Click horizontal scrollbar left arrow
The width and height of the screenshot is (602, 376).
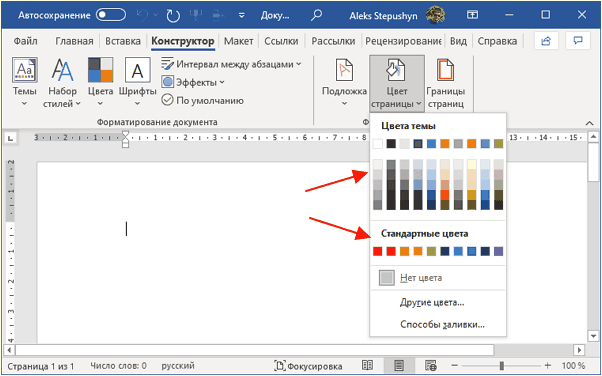(9, 350)
